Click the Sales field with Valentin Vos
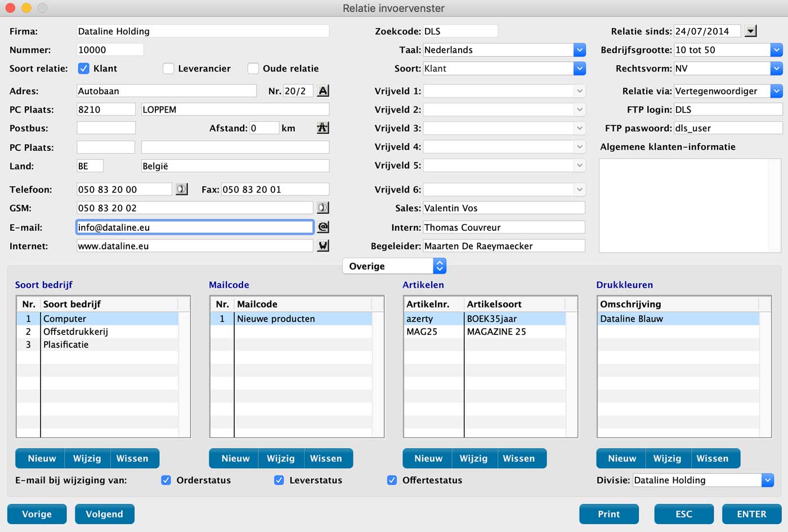This screenshot has height=532, width=788. [504, 208]
